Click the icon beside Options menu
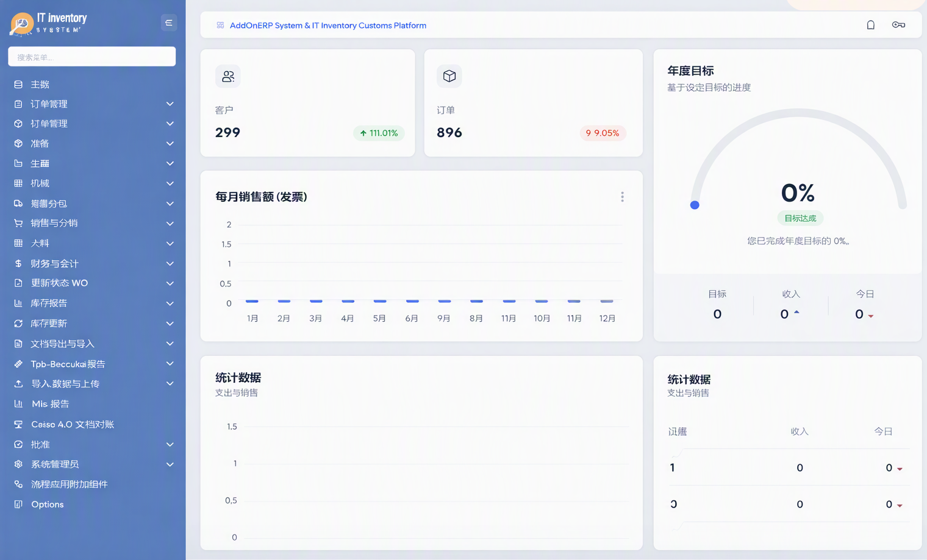 tap(18, 504)
